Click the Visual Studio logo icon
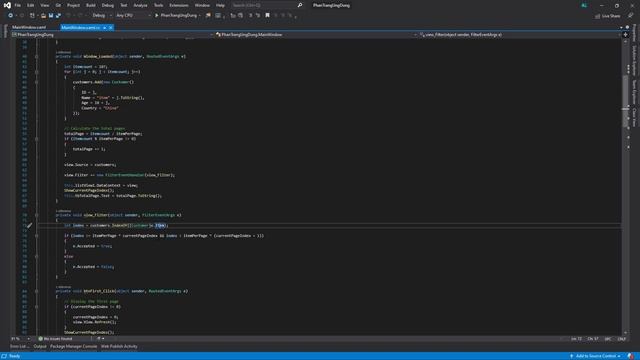 click(7, 5)
